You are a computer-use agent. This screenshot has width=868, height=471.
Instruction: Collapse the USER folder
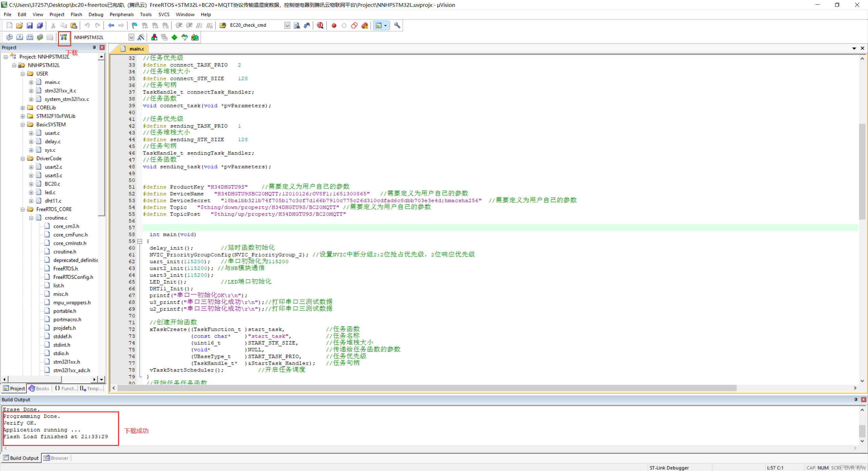click(x=22, y=74)
